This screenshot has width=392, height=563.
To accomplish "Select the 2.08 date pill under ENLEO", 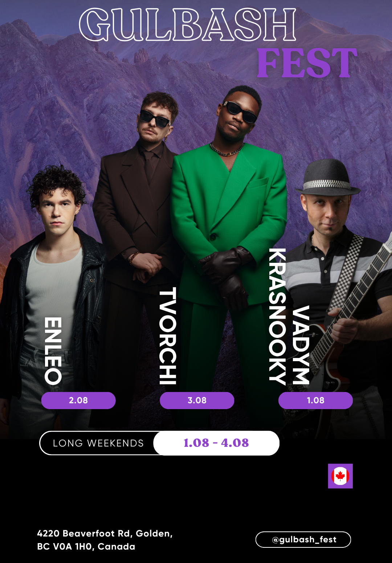I will (x=78, y=400).
